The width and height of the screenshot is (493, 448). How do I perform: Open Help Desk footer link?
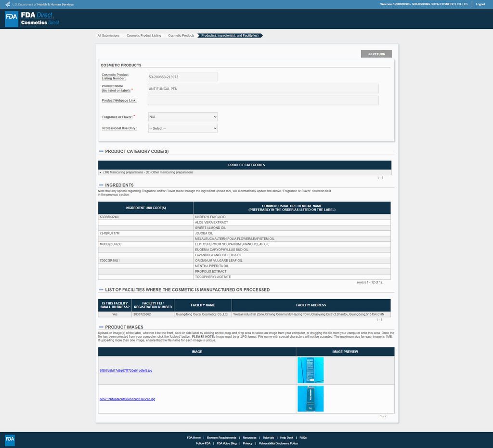[x=286, y=437]
